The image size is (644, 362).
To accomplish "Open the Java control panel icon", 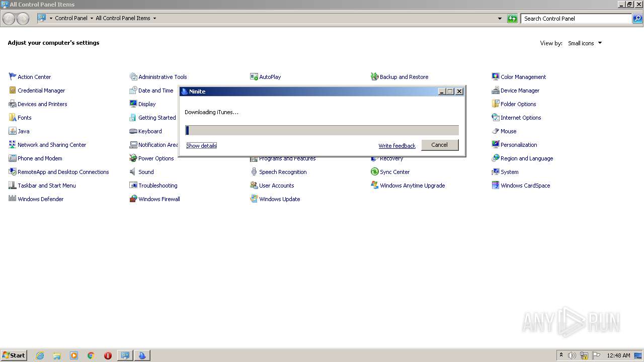I will coord(13,131).
